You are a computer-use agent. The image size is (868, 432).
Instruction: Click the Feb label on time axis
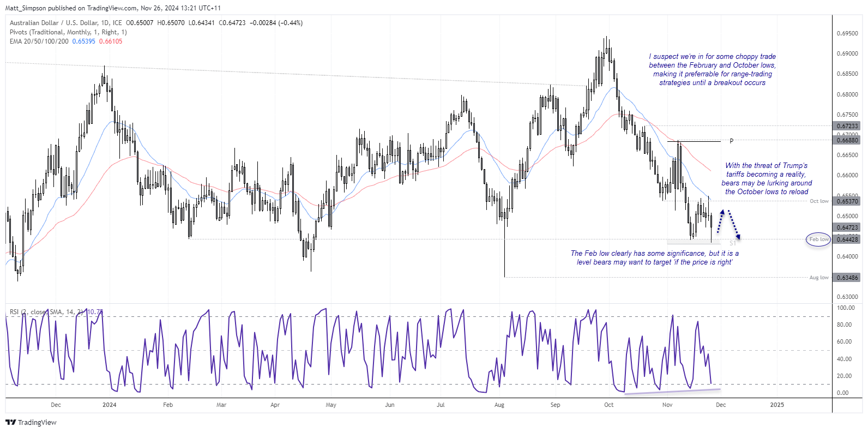click(168, 405)
